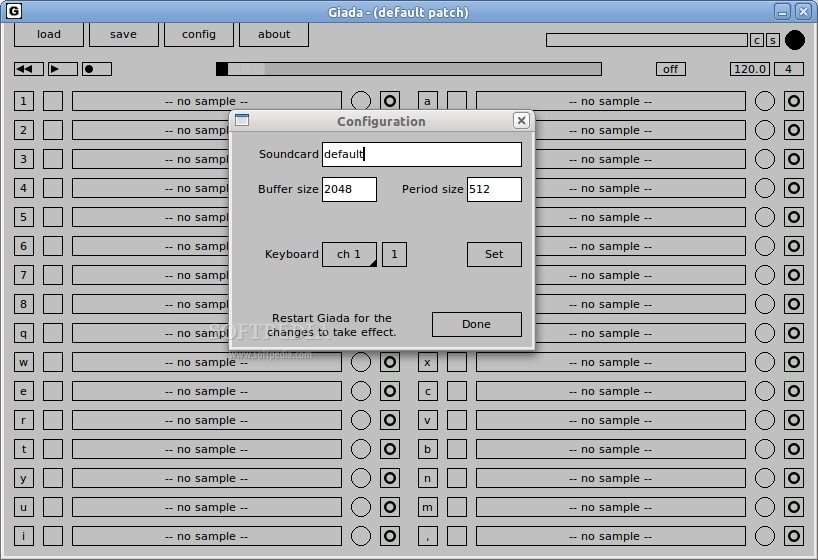Click the round volume dial of channel w
The width and height of the screenshot is (818, 560).
(x=360, y=362)
